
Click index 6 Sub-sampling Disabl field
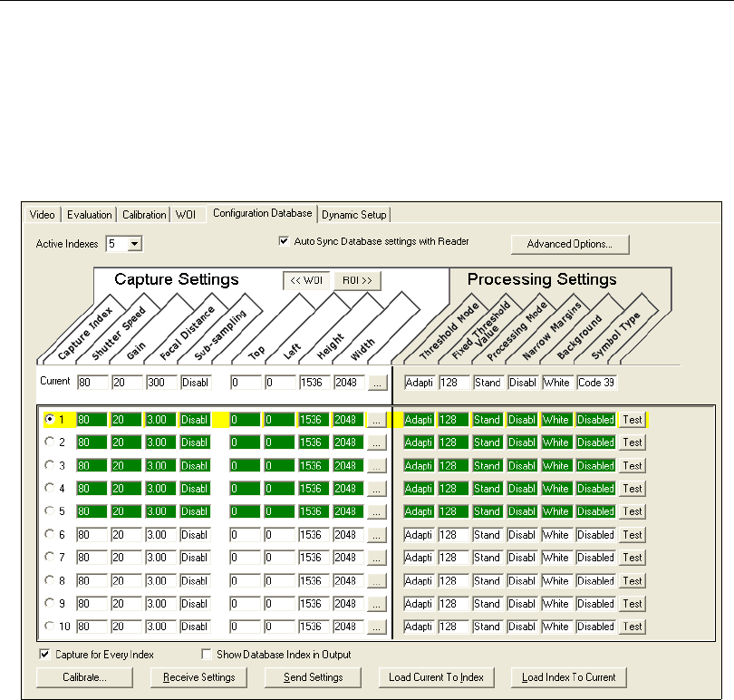pyautogui.click(x=196, y=535)
